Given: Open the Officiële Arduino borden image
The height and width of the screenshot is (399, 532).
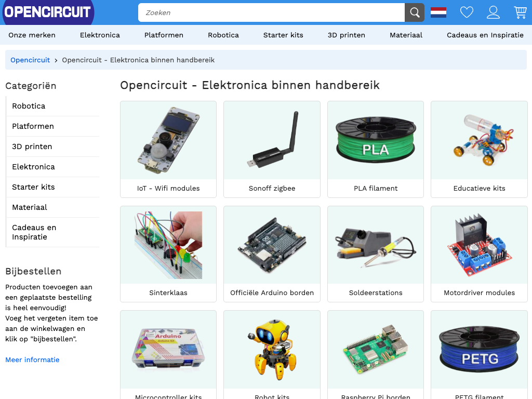Looking at the screenshot, I should [272, 245].
